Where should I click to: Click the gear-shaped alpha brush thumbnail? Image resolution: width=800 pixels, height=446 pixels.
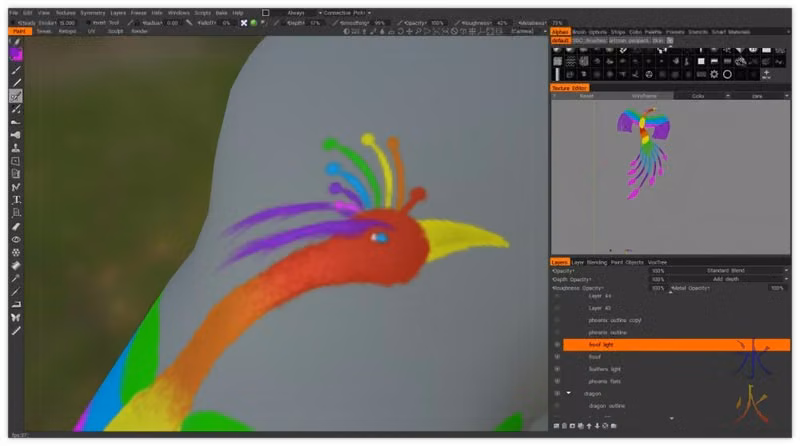(x=714, y=75)
